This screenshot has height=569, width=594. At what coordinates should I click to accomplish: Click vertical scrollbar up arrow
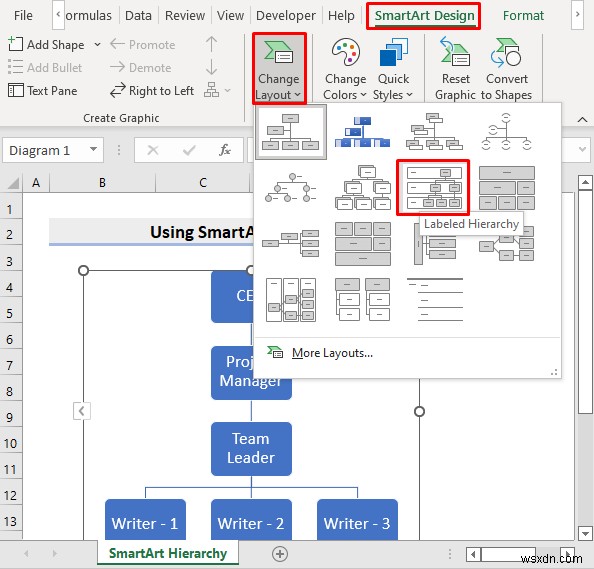pyautogui.click(x=585, y=183)
